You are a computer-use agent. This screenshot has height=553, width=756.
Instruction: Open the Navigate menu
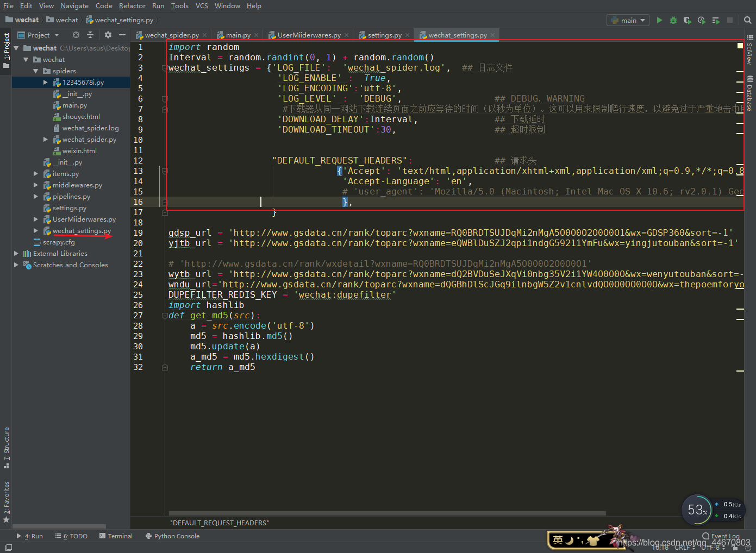(x=74, y=5)
